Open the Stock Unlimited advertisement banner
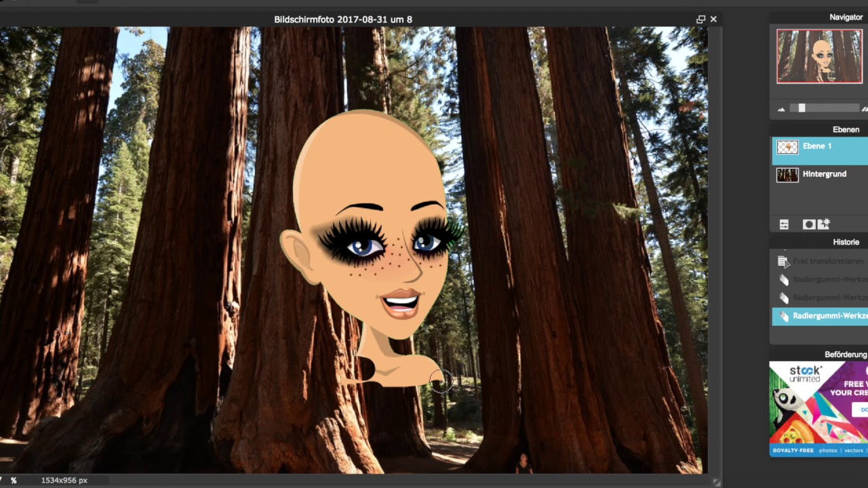Image resolution: width=868 pixels, height=488 pixels. coord(818,409)
